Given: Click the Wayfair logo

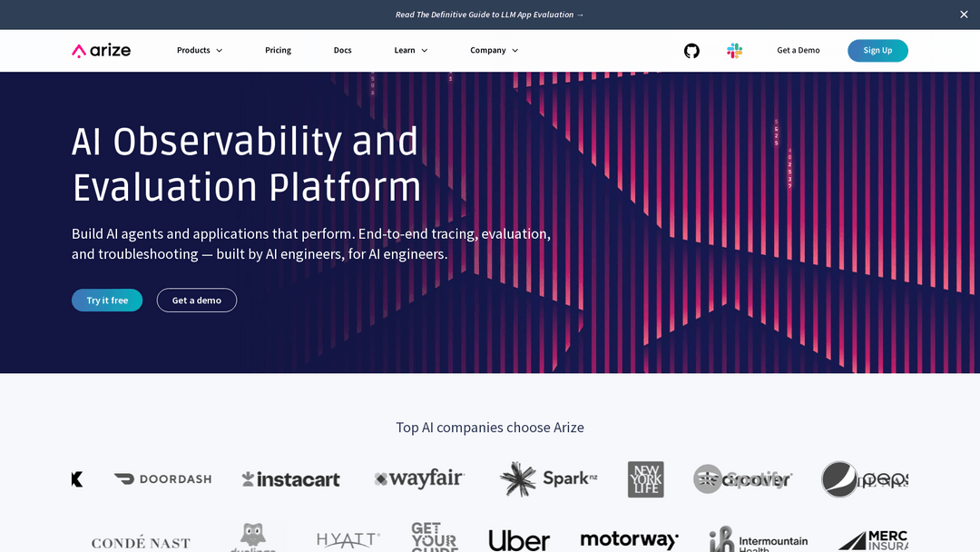Looking at the screenshot, I should pos(419,478).
